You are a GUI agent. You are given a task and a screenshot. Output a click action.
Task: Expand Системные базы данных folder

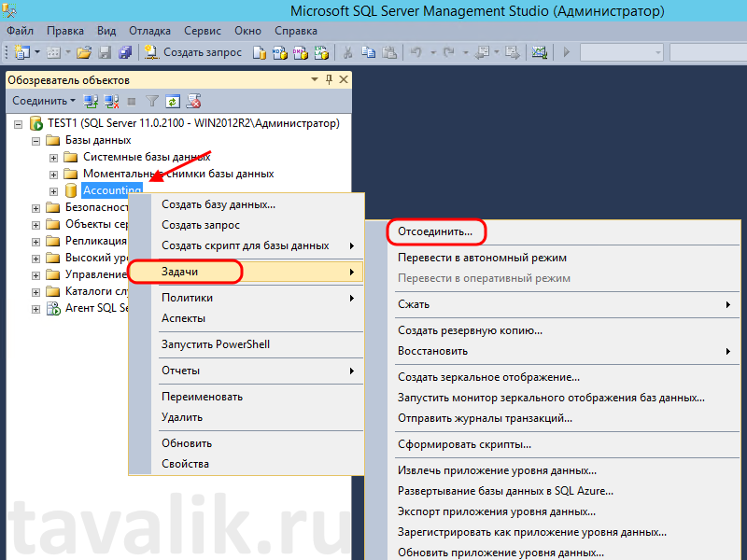(53, 158)
